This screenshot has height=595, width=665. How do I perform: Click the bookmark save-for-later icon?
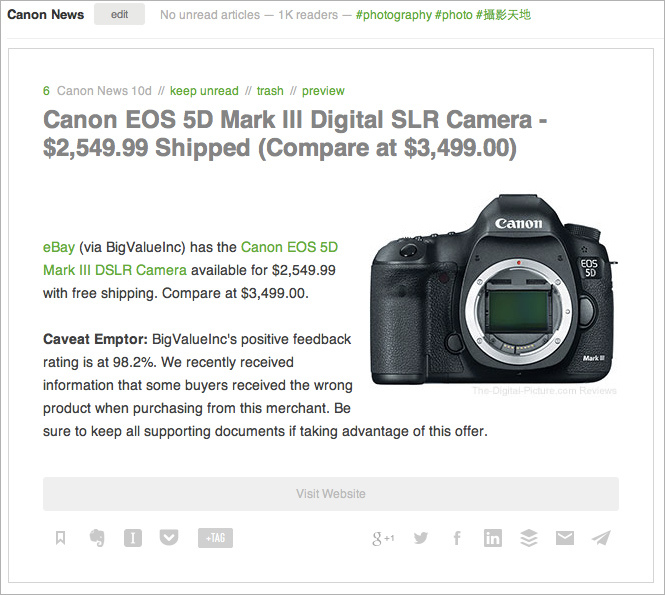point(60,538)
